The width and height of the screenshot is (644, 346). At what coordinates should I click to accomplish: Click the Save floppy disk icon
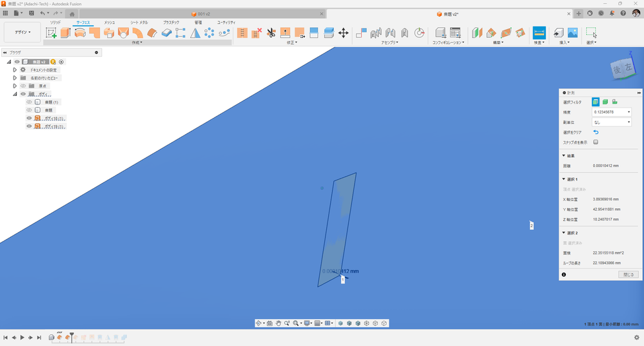coord(31,13)
